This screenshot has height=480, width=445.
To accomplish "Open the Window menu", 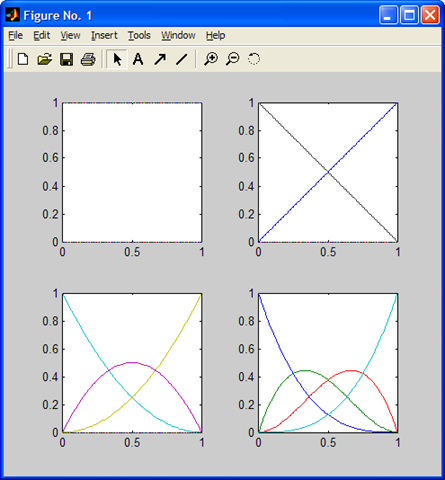I will [178, 35].
